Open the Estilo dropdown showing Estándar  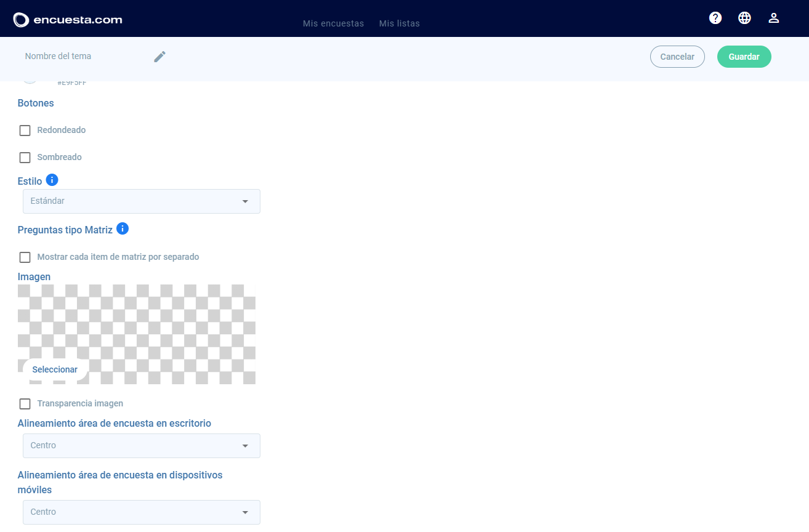pyautogui.click(x=141, y=201)
